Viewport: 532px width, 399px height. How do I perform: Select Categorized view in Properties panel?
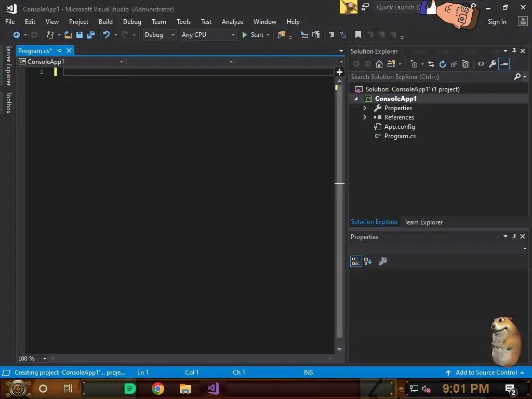tap(356, 261)
